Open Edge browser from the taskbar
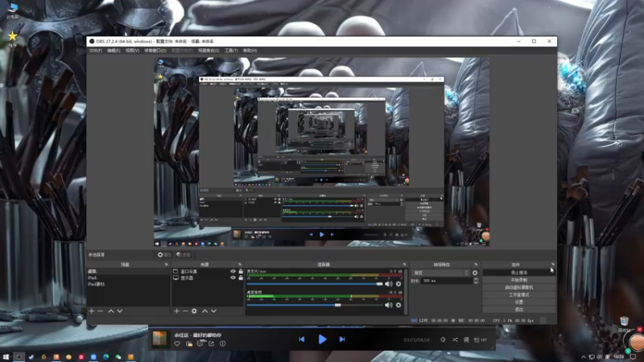The width and height of the screenshot is (644, 362). pyautogui.click(x=106, y=357)
